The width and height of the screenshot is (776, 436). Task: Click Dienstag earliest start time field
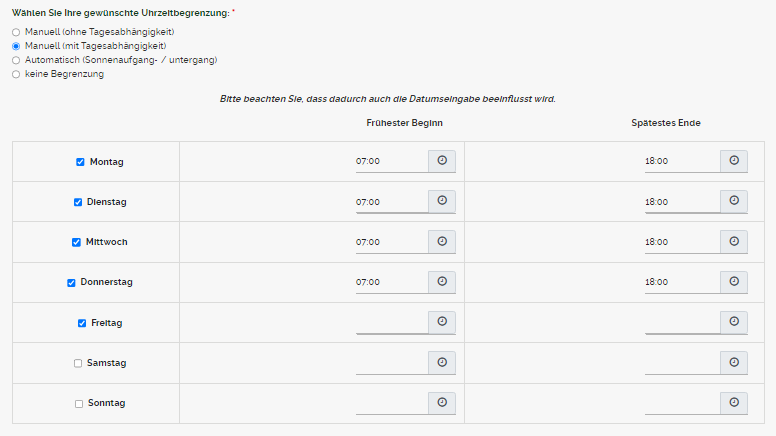[390, 202]
